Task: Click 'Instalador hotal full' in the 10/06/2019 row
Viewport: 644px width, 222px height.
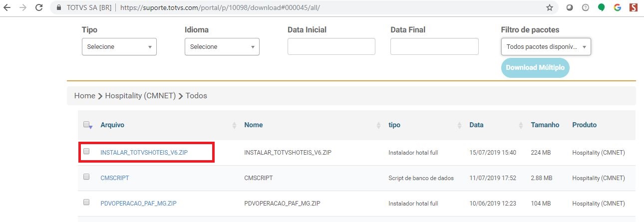Action: click(413, 203)
